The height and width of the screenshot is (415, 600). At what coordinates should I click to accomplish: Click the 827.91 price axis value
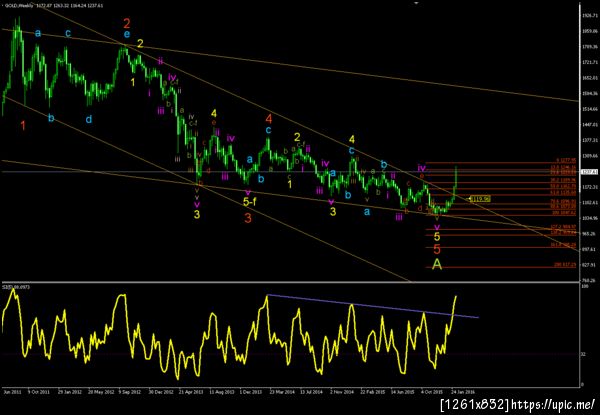click(x=589, y=265)
